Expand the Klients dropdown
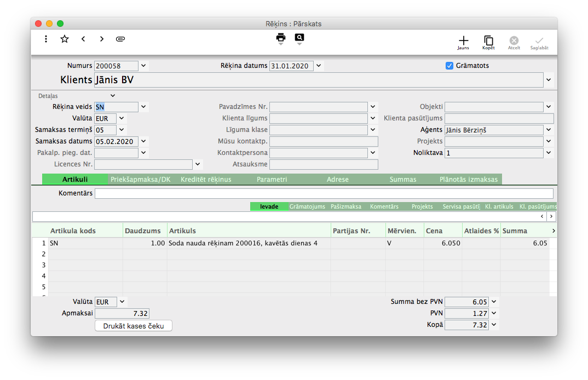 tap(549, 80)
